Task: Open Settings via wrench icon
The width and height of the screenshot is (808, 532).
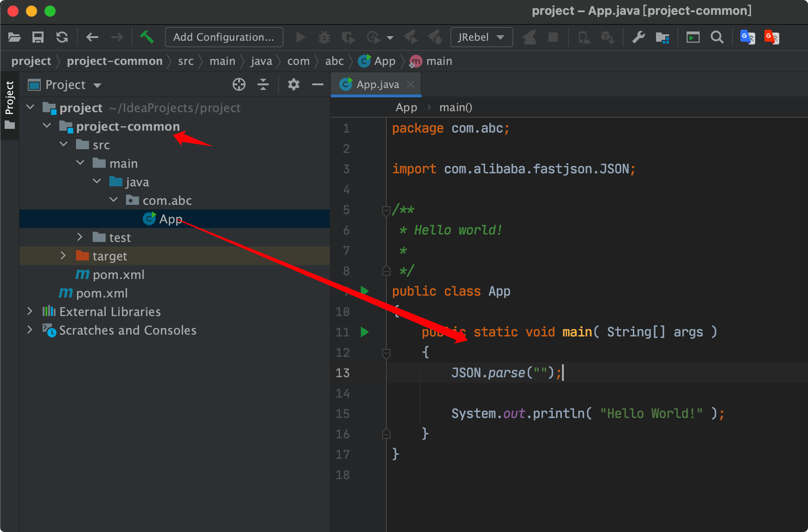Action: [638, 37]
